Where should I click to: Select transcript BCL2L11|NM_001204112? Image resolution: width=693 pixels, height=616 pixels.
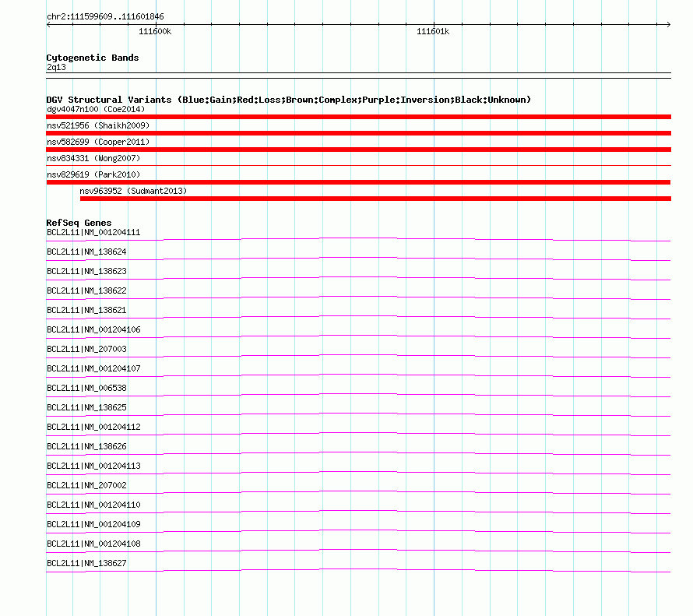click(93, 427)
